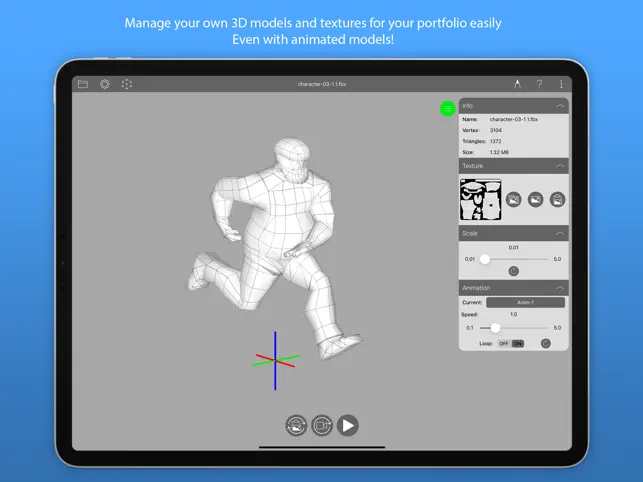The image size is (643, 482).
Task: Collapse the Scale section
Action: pos(560,233)
